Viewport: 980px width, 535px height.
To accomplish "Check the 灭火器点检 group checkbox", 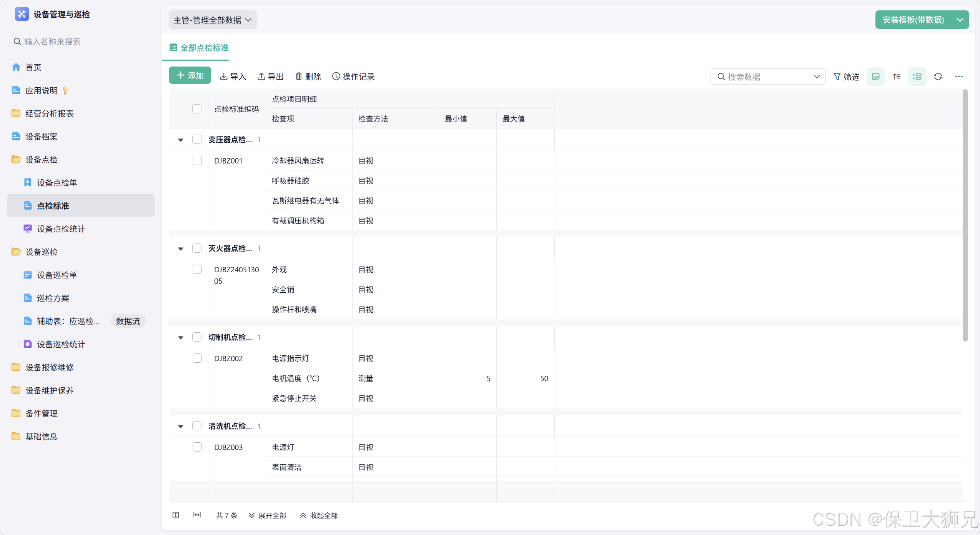I will tap(197, 248).
